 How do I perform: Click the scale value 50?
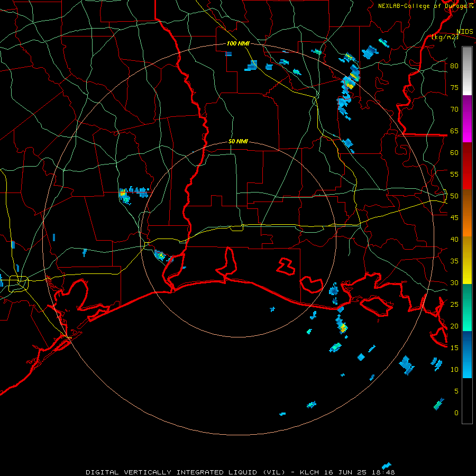pos(454,196)
